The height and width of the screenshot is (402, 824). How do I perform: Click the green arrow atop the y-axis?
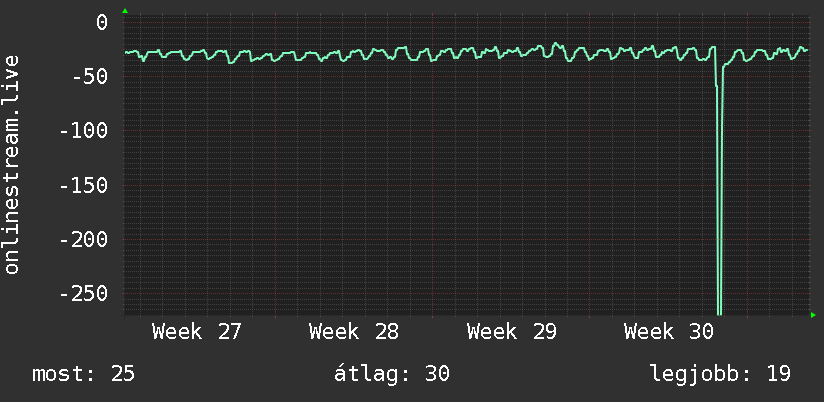click(125, 11)
